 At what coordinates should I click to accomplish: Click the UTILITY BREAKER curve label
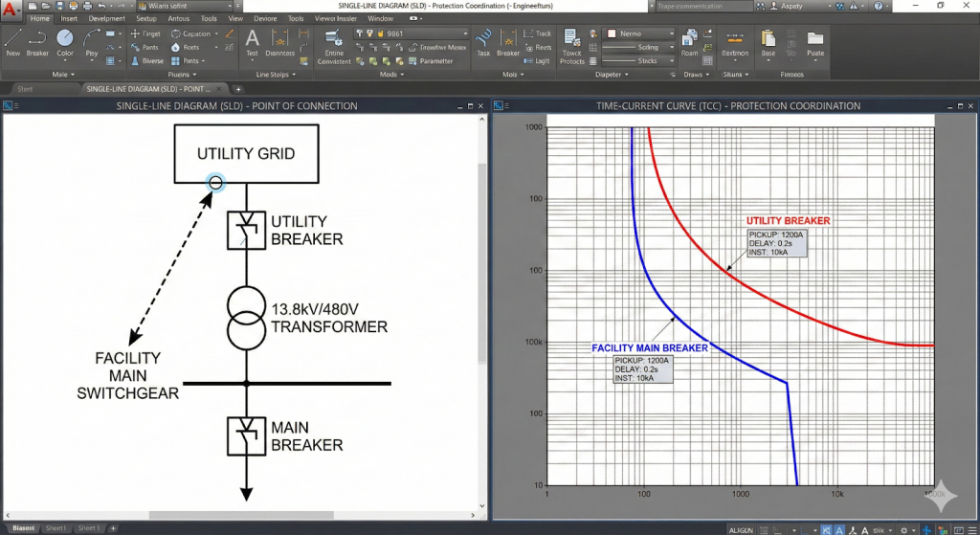point(789,221)
